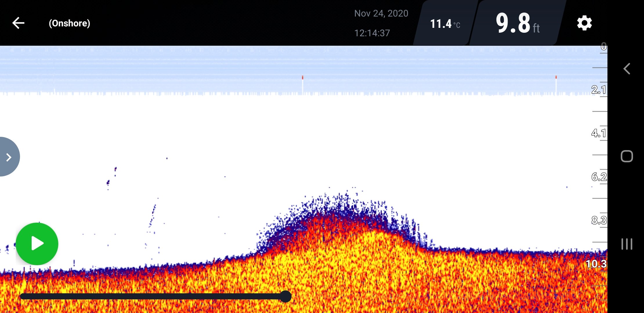This screenshot has height=313, width=644.
Task: Click the 8.3 depth scale label
Action: [x=599, y=220]
